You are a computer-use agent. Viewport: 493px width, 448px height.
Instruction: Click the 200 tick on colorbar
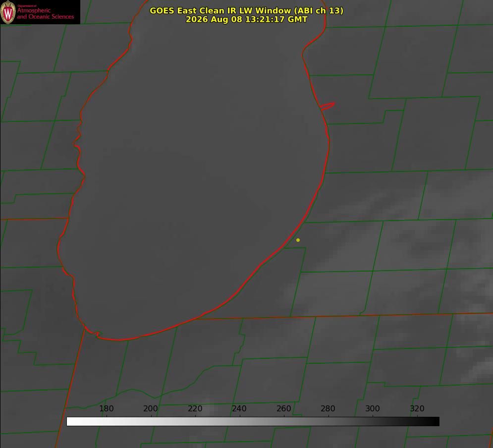click(151, 408)
